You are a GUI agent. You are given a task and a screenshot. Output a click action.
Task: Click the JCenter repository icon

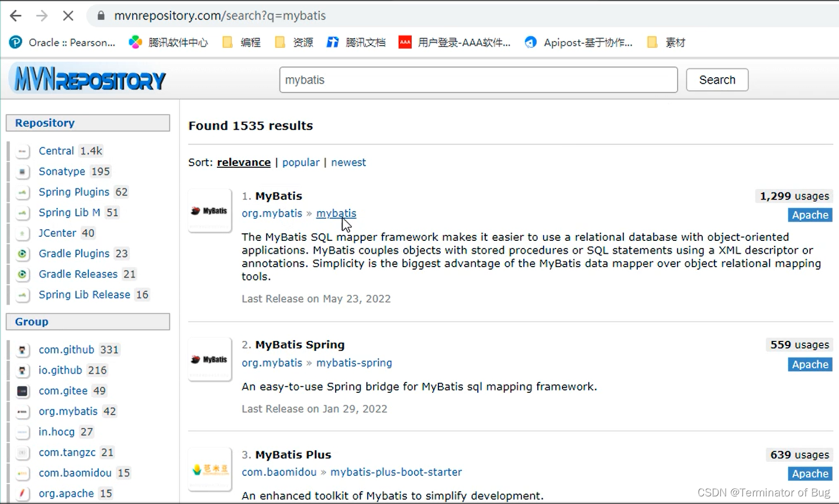click(x=22, y=233)
